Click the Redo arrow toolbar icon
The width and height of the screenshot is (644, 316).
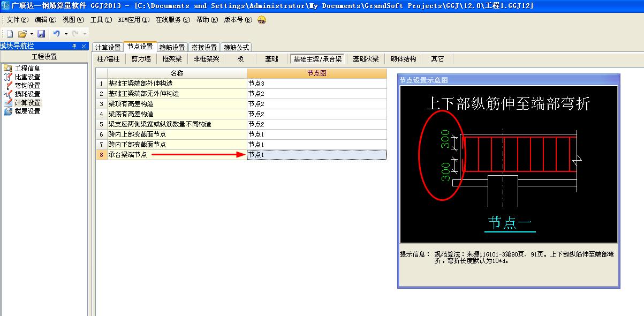[x=75, y=33]
